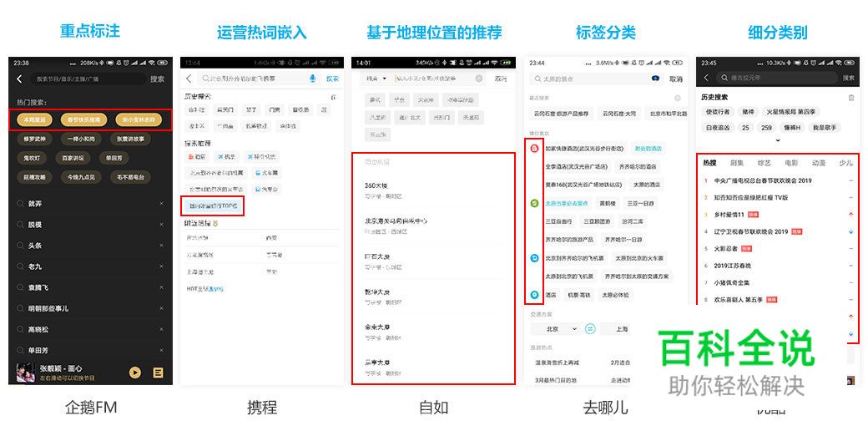868x431 pixels.
Task: Select 春节快乐指南 hot search tag
Action: (x=83, y=119)
